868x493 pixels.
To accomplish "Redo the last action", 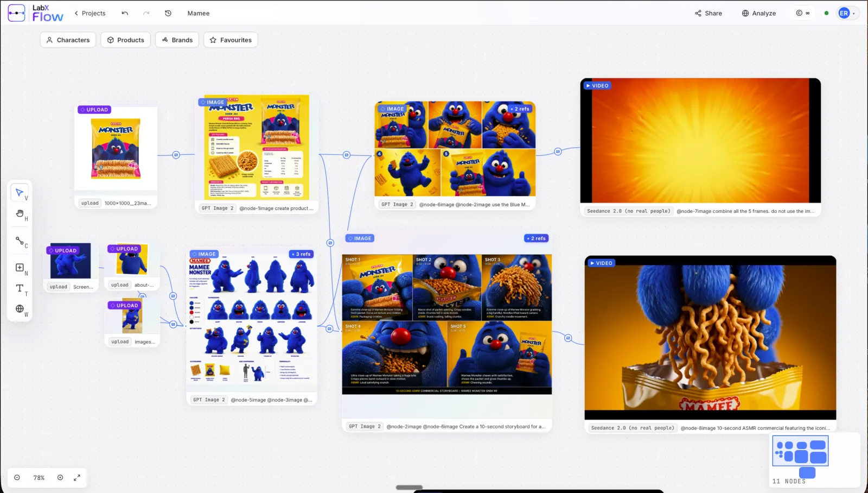I will 146,13.
